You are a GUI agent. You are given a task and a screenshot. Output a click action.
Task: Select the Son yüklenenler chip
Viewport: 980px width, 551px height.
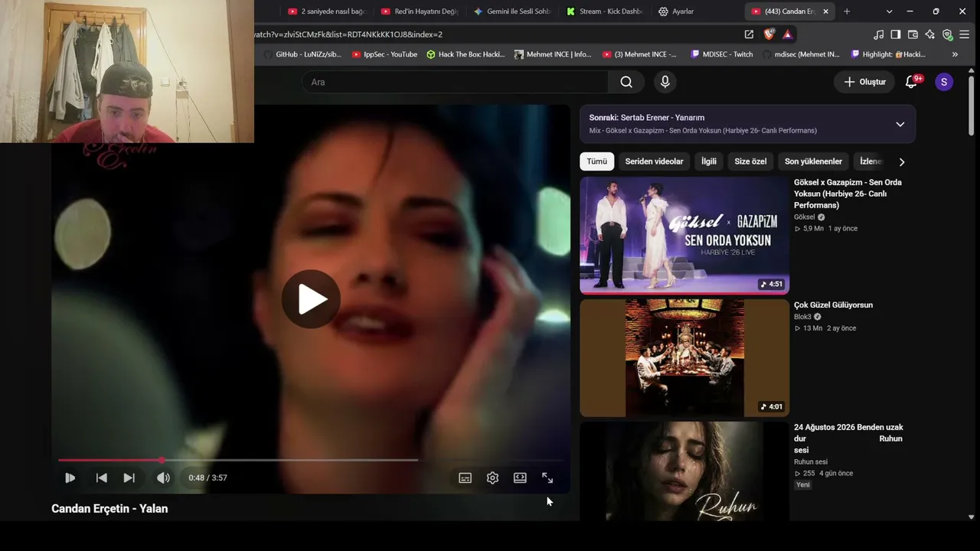coord(813,161)
